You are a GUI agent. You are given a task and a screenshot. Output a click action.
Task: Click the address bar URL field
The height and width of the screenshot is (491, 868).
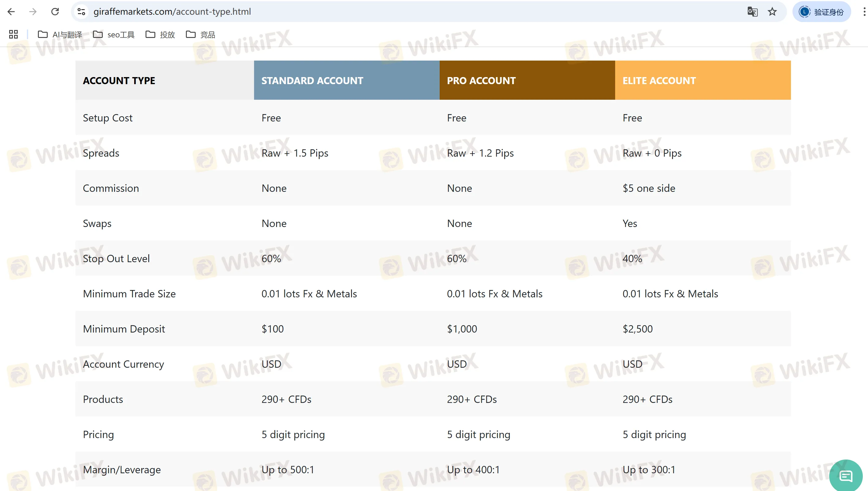pos(404,12)
